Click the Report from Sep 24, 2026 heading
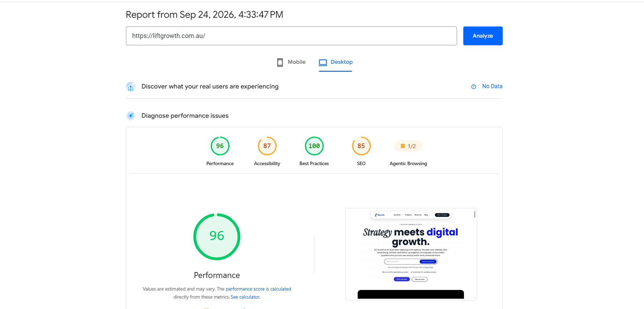This screenshot has width=644, height=309. click(x=204, y=15)
